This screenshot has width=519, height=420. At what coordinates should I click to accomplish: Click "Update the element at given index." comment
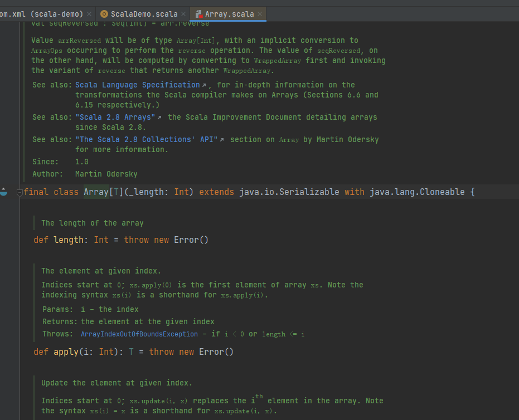coord(117,383)
